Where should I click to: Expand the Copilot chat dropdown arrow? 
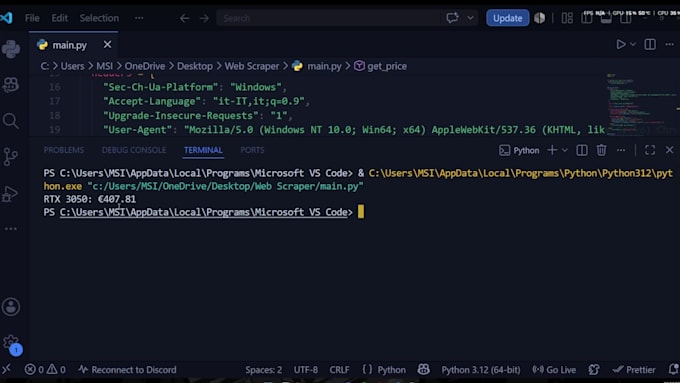click(x=470, y=18)
